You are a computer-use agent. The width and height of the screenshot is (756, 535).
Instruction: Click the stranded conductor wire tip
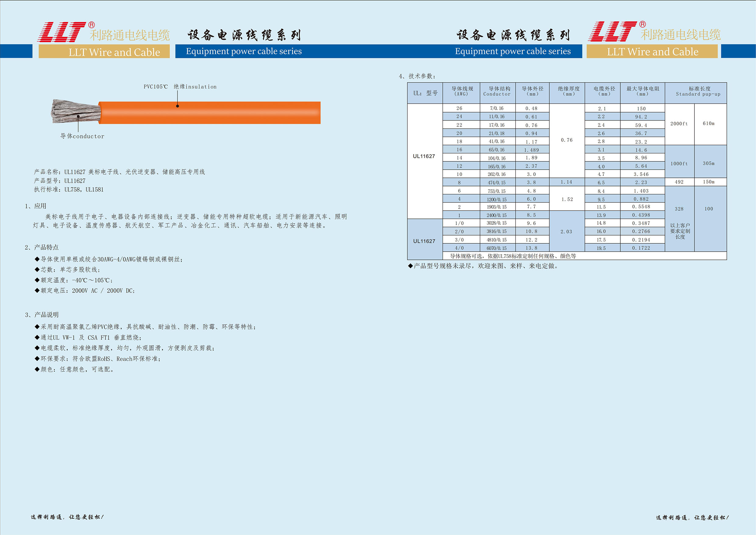click(76, 111)
